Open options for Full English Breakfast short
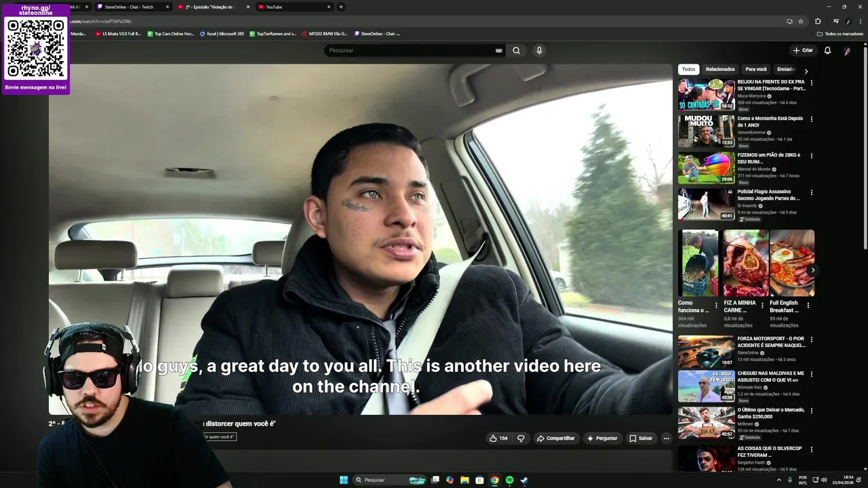This screenshot has height=488, width=868. point(808,305)
